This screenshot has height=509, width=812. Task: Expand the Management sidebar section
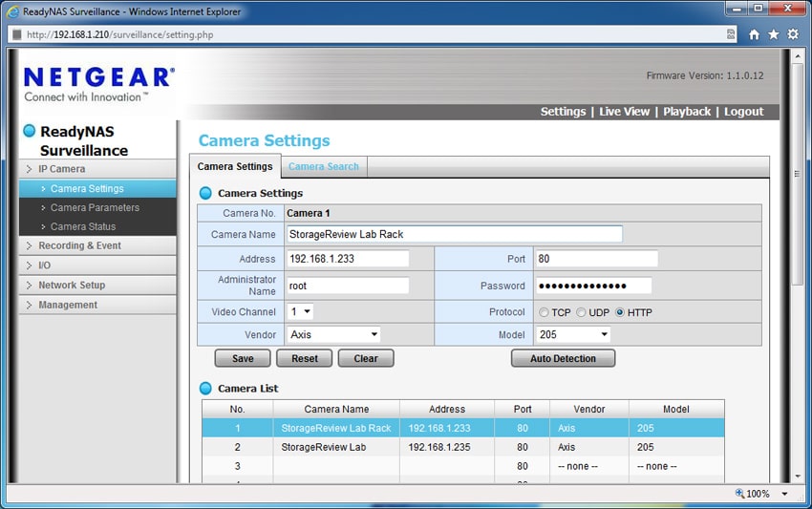coord(97,305)
